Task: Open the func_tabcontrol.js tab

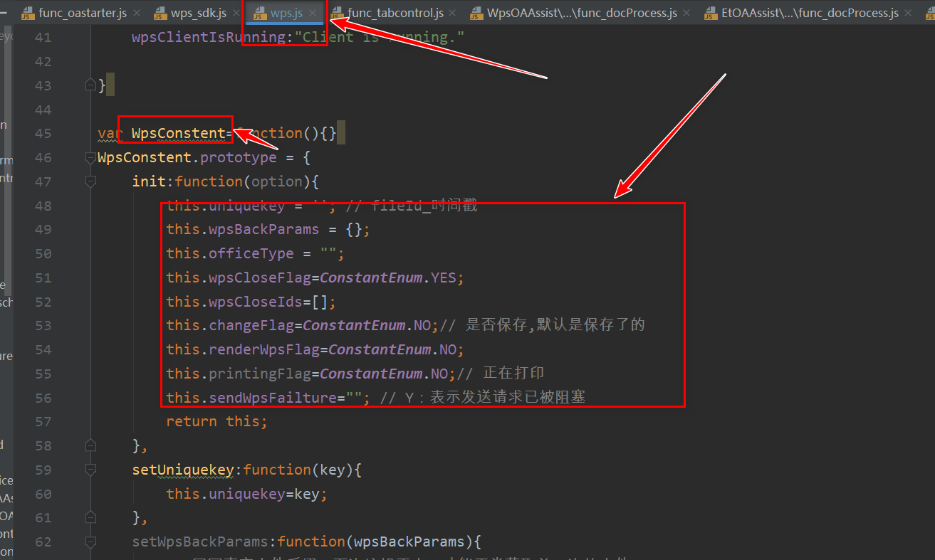Action: click(395, 13)
